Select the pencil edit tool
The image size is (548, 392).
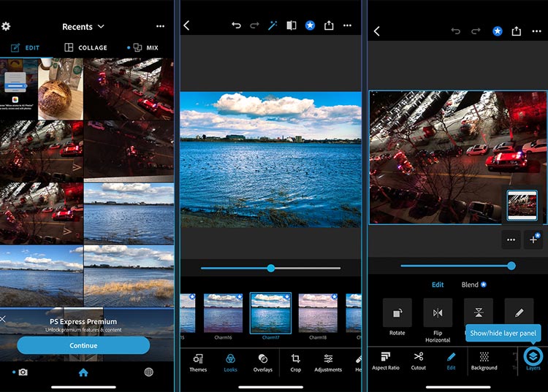pos(519,312)
